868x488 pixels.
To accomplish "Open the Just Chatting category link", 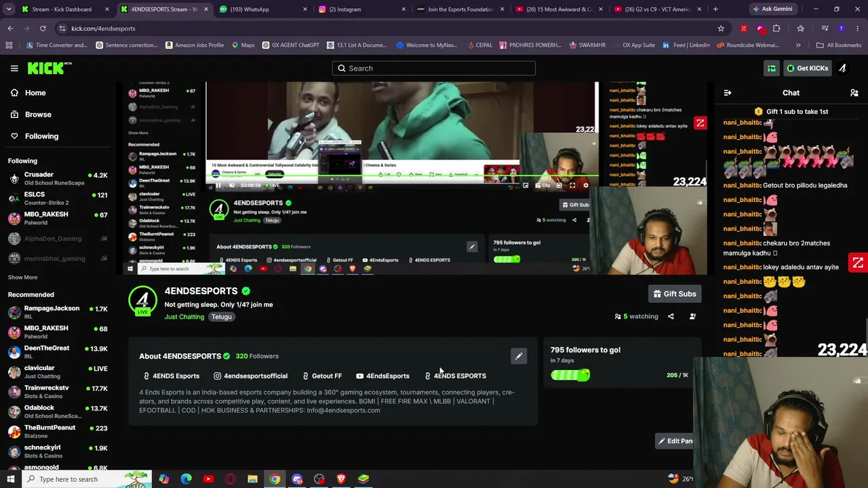I will pos(184,317).
